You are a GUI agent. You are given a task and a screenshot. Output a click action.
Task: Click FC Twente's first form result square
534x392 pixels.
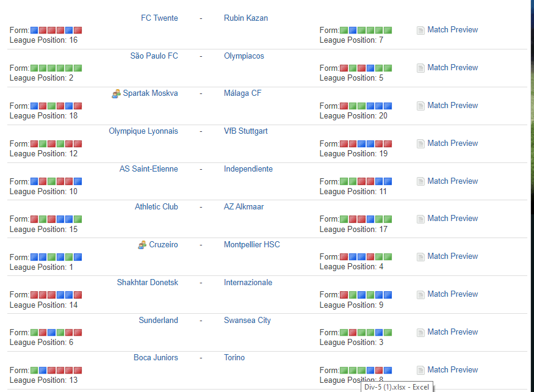pyautogui.click(x=34, y=31)
